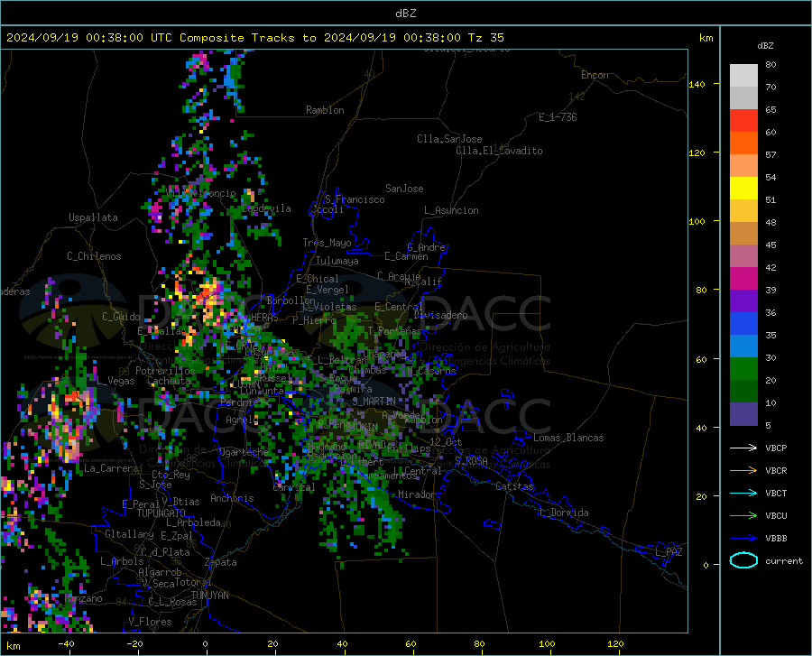This screenshot has height=656, width=812.
Task: Click the Clla.SanJose label
Action: (x=449, y=139)
